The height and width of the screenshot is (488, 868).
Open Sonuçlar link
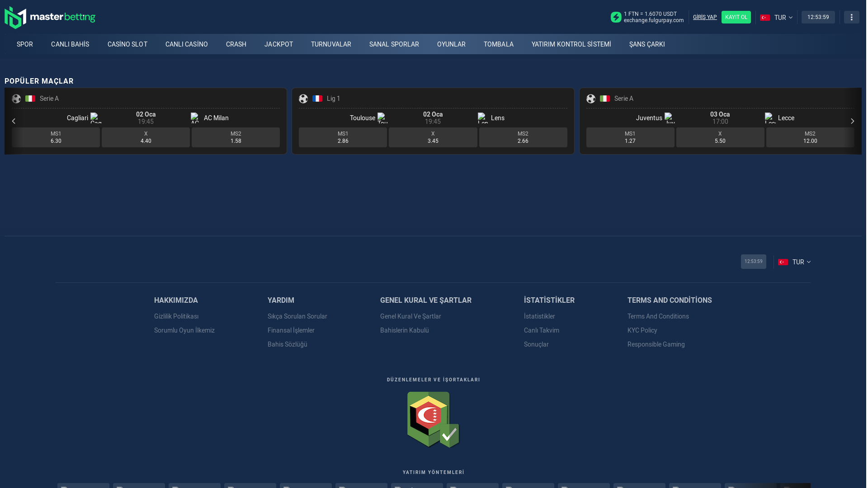(x=536, y=344)
